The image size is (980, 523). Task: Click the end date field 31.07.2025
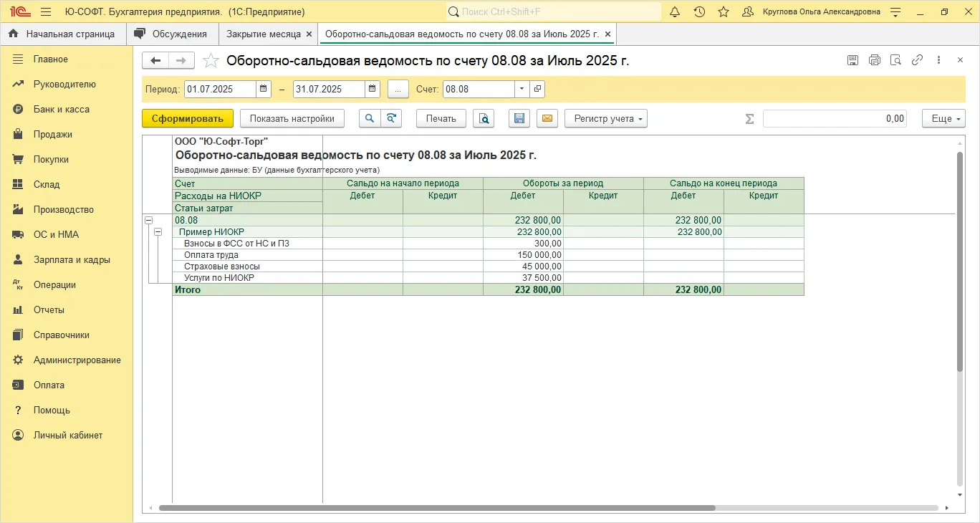pyautogui.click(x=329, y=89)
